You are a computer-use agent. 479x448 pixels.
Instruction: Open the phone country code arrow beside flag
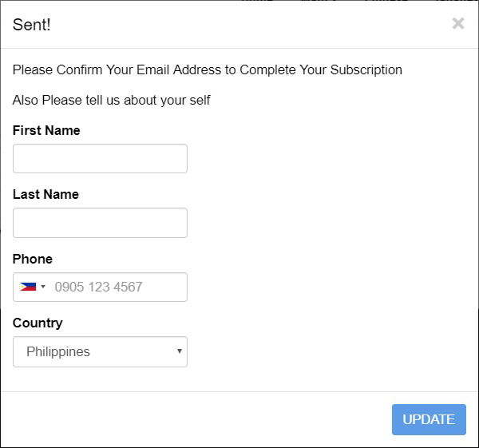pos(43,287)
